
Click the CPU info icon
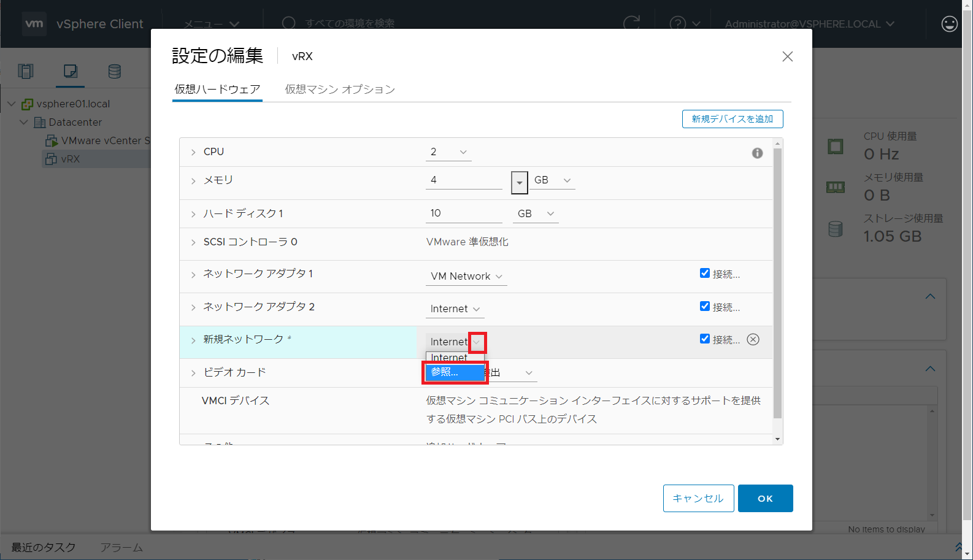[758, 153]
